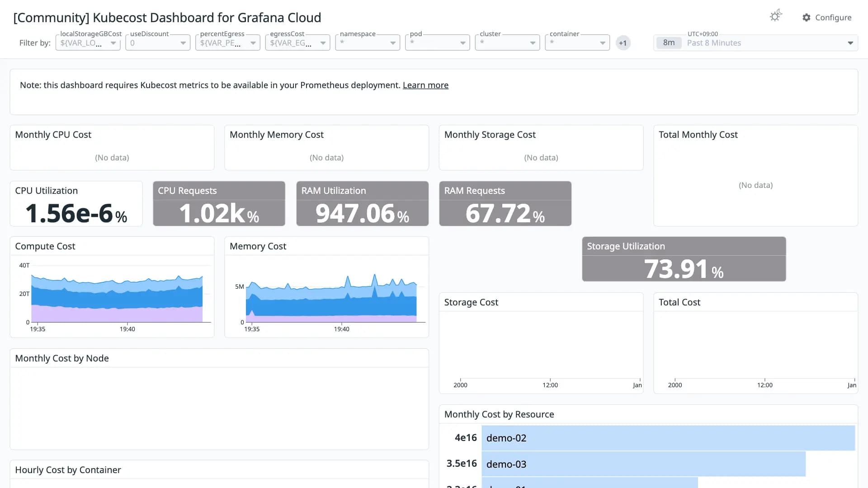Screen dimensions: 868x488
Task: Toggle the light/dark theme sun-moon icon
Action: pos(776,16)
